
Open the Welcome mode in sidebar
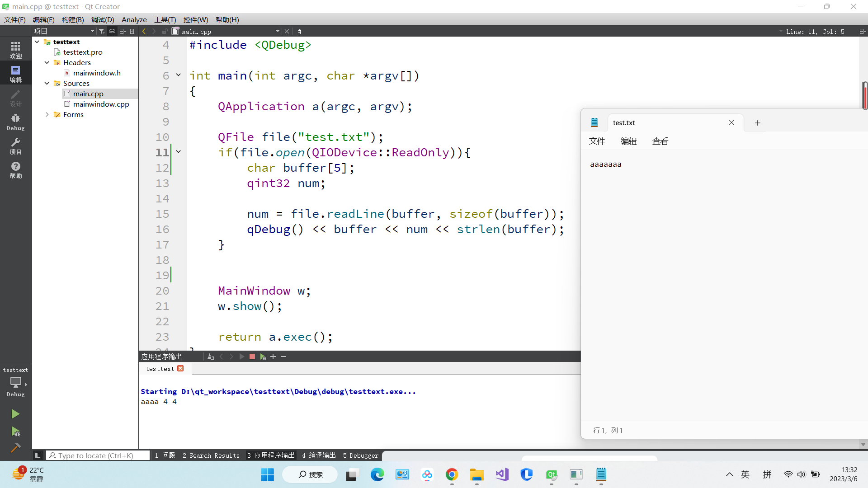coord(15,50)
